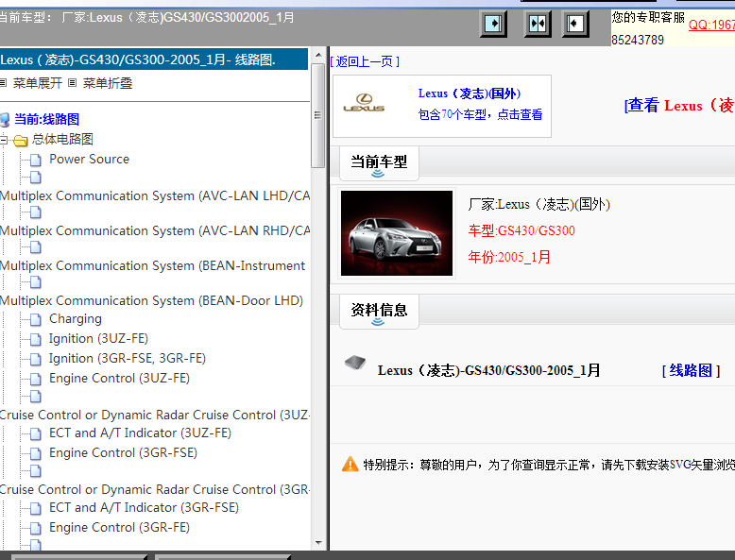Open the Power Source diagram
Viewport: 735px width, 560px height.
click(89, 160)
